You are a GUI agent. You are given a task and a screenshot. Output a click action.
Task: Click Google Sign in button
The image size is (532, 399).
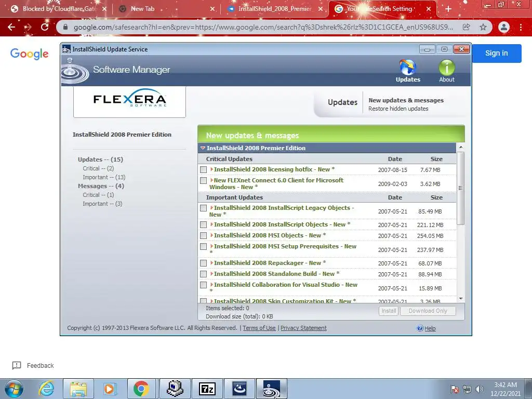(496, 54)
